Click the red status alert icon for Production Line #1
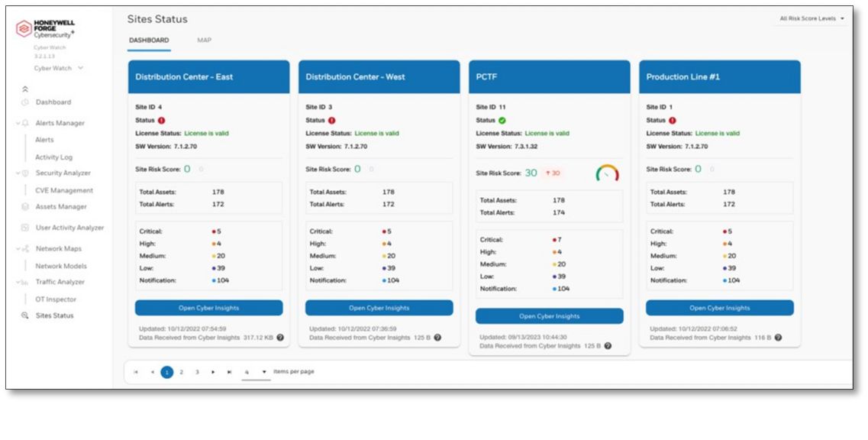868x440 pixels. tap(673, 120)
